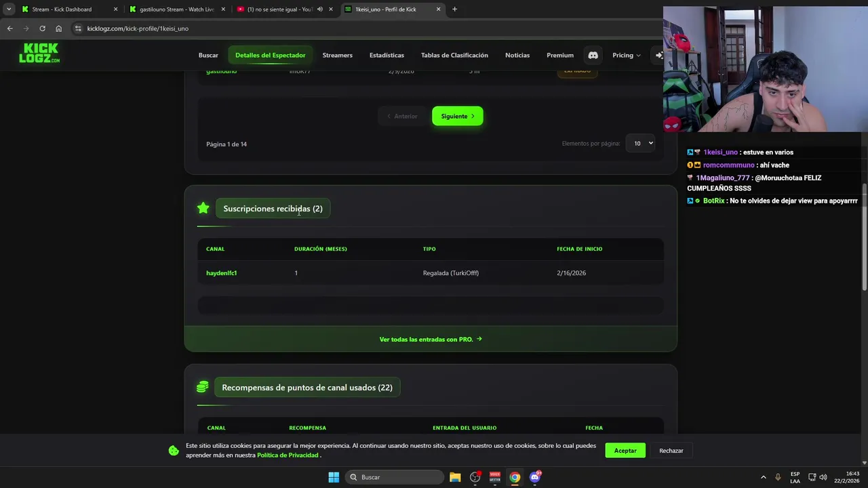This screenshot has width=868, height=488.
Task: Click the streamer webcam overlay
Action: [766, 70]
